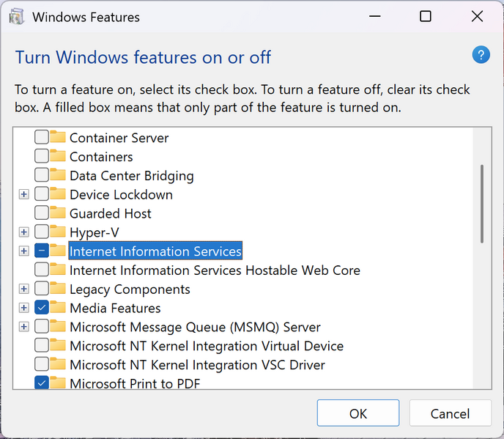Select the Hyper-V label

click(x=94, y=232)
